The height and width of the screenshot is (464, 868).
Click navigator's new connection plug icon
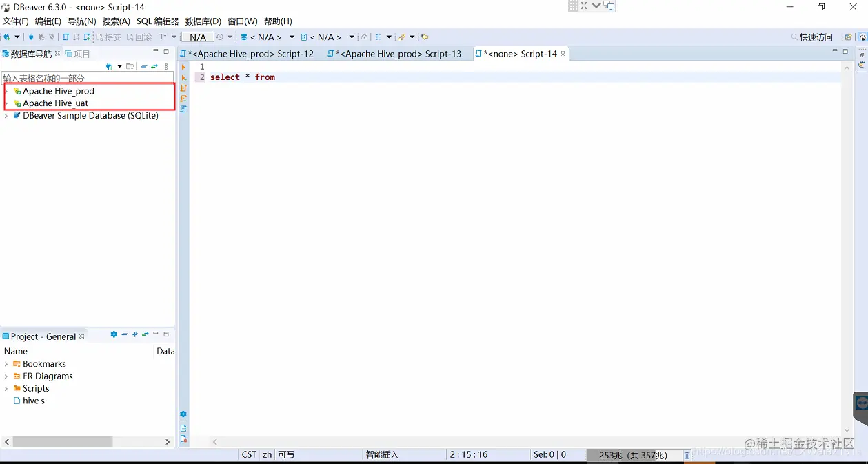click(109, 66)
